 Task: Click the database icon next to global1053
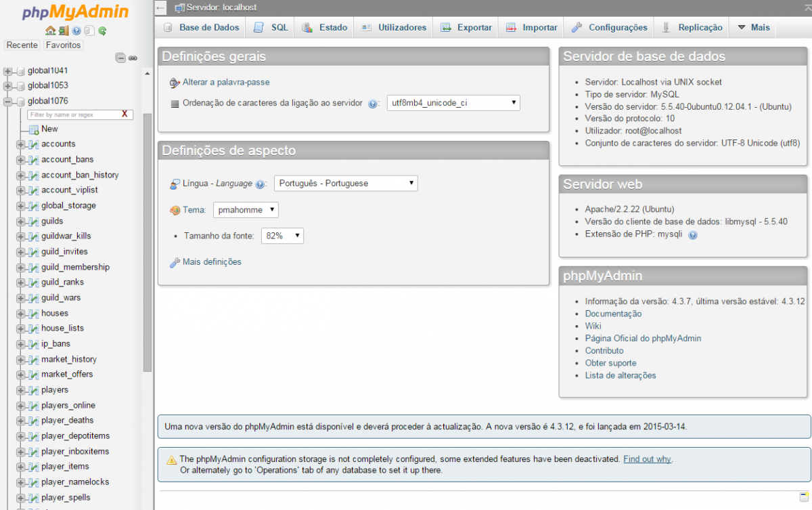pos(20,86)
